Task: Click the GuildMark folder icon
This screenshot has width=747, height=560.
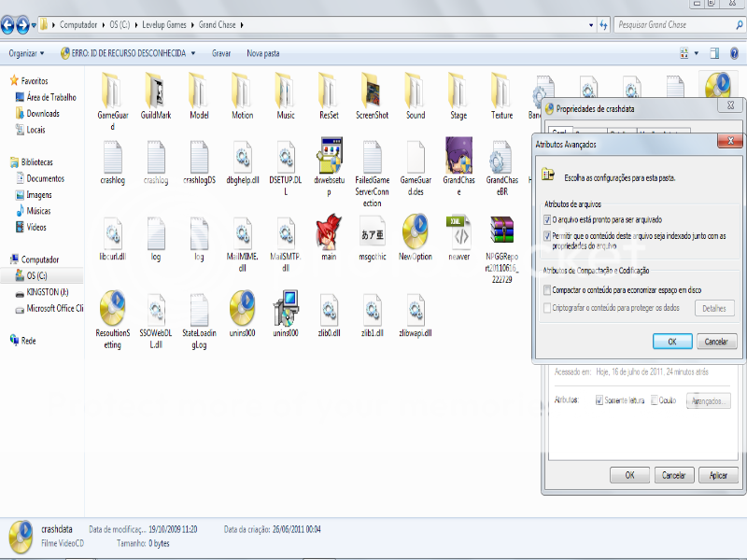Action: point(156,91)
